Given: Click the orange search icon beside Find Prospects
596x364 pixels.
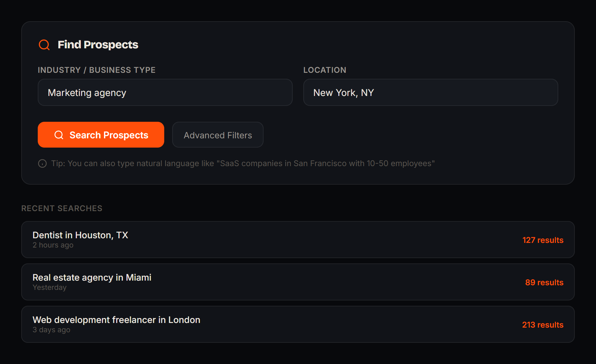Looking at the screenshot, I should [x=44, y=45].
